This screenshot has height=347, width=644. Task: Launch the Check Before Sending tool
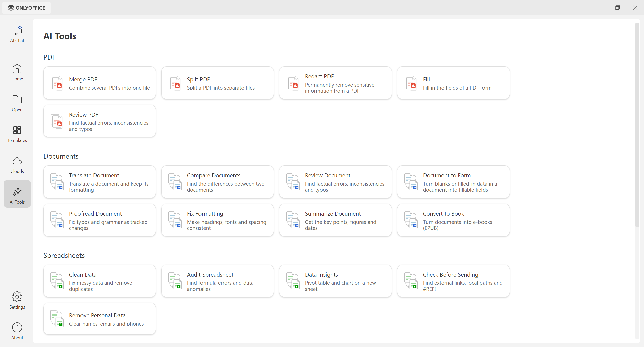pos(453,281)
